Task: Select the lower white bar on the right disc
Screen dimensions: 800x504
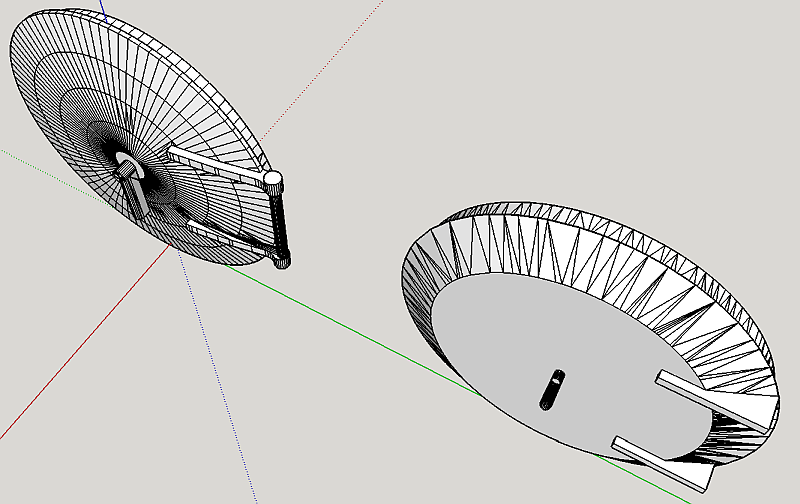Action: (663, 464)
